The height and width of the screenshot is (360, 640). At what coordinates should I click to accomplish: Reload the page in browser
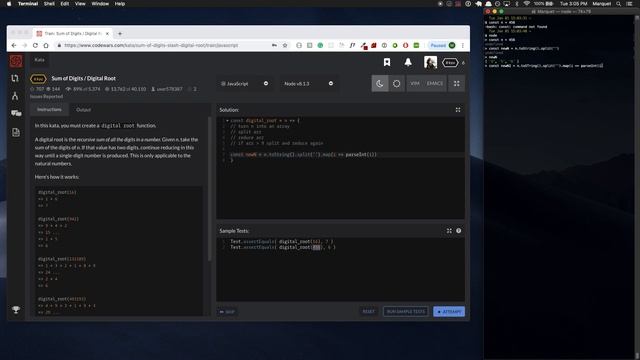[x=35, y=45]
